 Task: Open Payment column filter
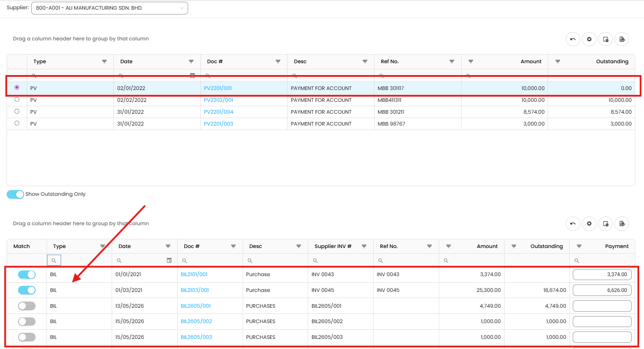tap(579, 246)
